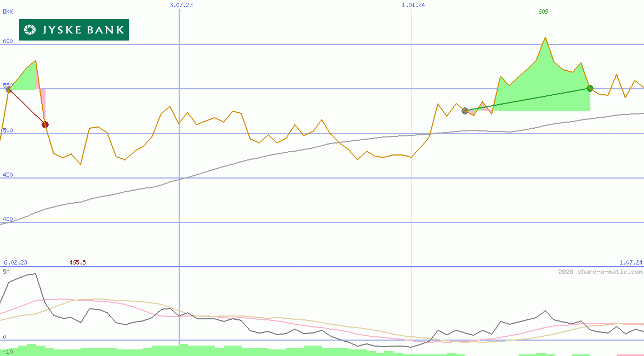Expand the DKK axis unit label
This screenshot has height=356, width=644.
(x=8, y=11)
